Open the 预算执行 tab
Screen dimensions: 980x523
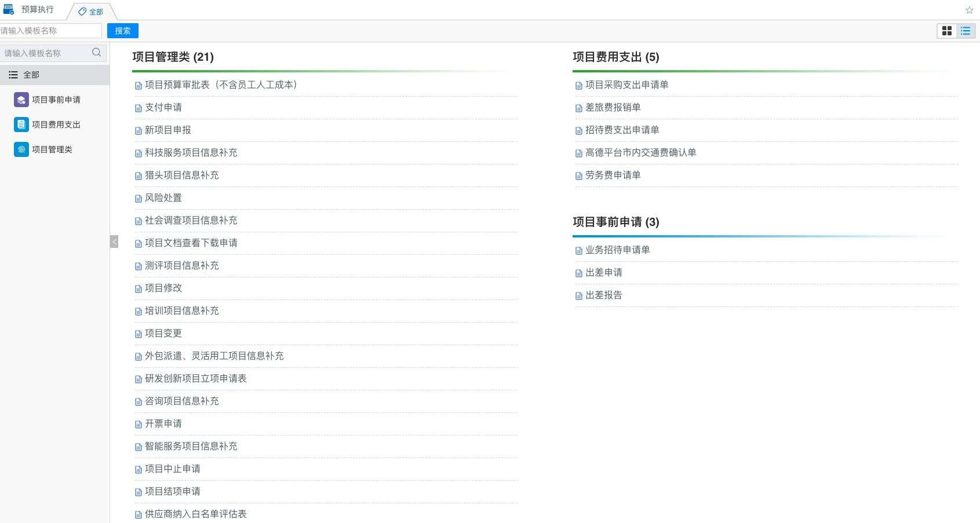click(37, 10)
